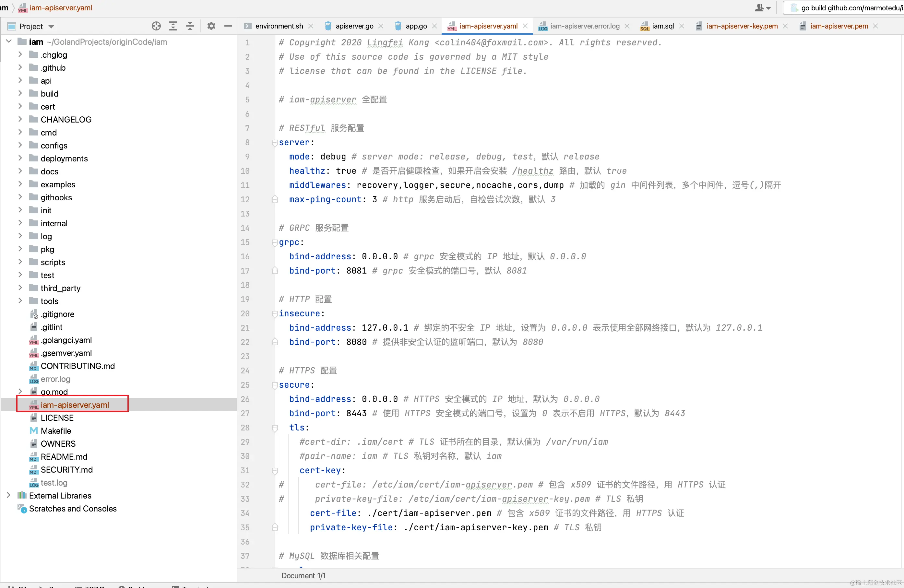Toggle code fold for the secure: block
904x588 pixels.
tap(275, 385)
